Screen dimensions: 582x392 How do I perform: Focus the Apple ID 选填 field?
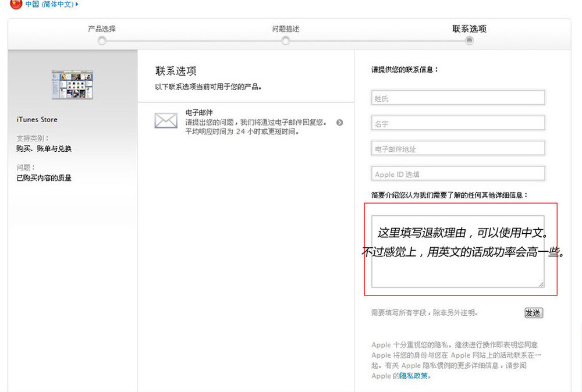458,173
